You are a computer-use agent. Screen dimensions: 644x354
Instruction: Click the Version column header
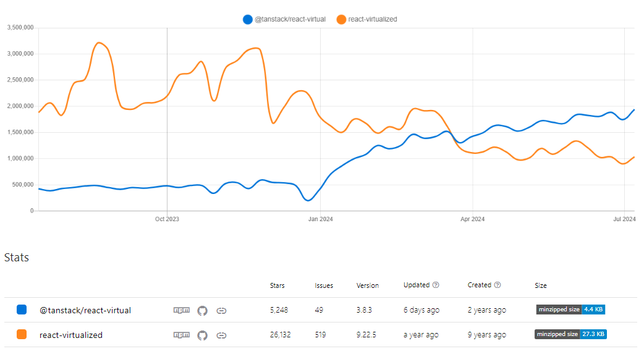[368, 285]
